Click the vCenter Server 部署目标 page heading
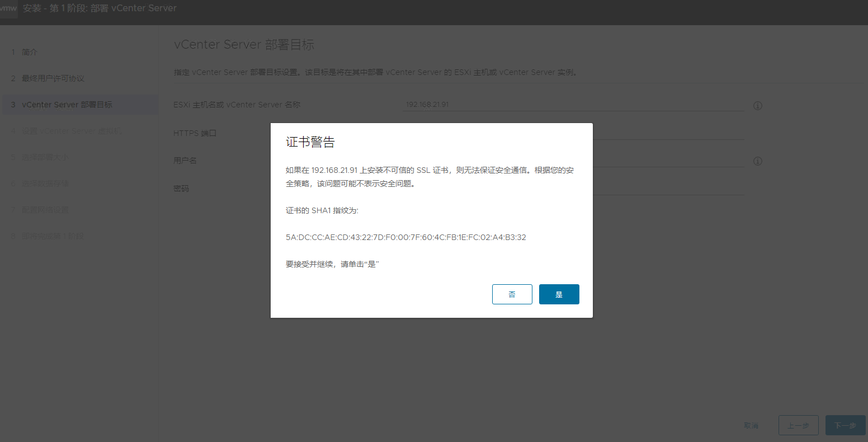The image size is (868, 442). (244, 45)
